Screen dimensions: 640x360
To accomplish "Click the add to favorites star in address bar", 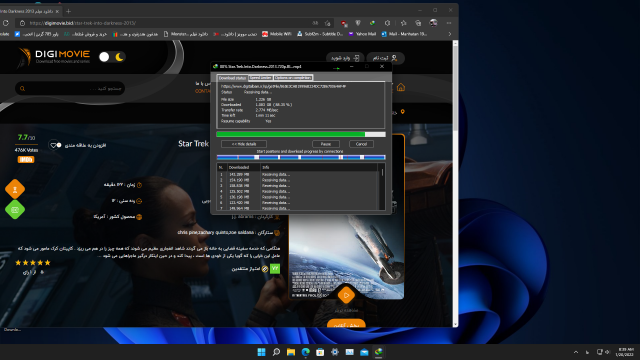I will [x=327, y=23].
